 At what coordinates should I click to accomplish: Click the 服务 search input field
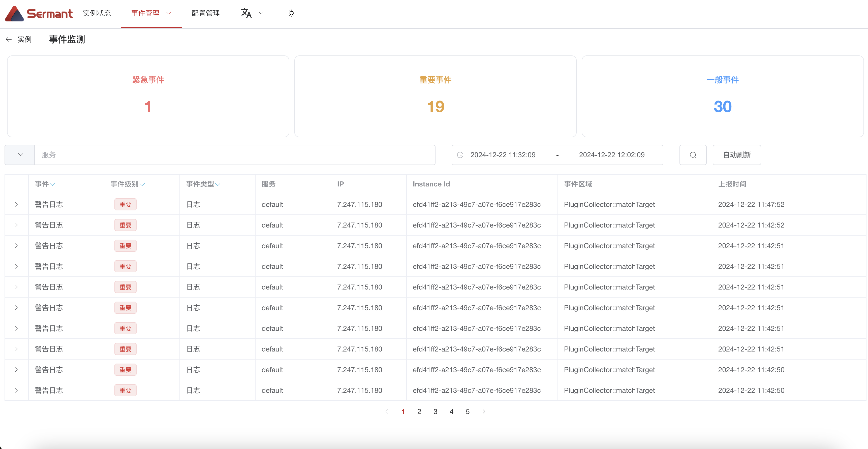[235, 155]
